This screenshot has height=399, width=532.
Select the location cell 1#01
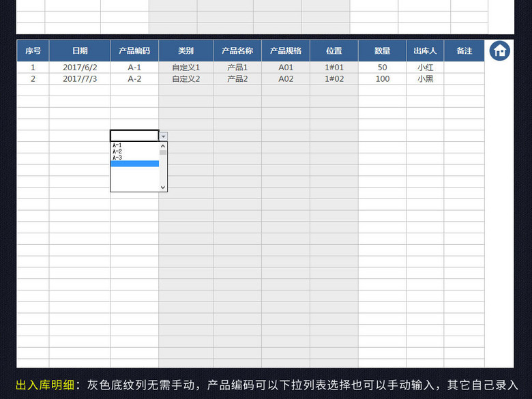coord(334,68)
